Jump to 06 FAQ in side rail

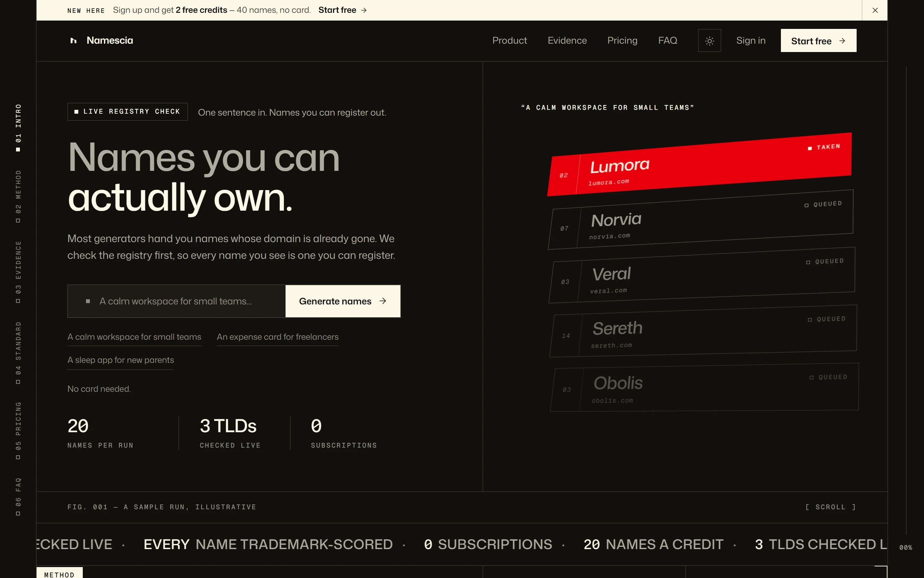pyautogui.click(x=18, y=496)
